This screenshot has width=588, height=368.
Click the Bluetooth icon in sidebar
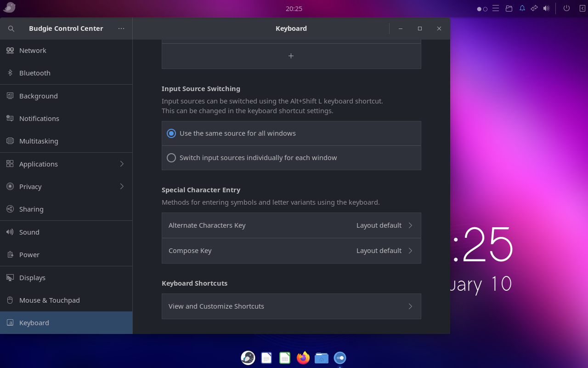[x=10, y=73]
